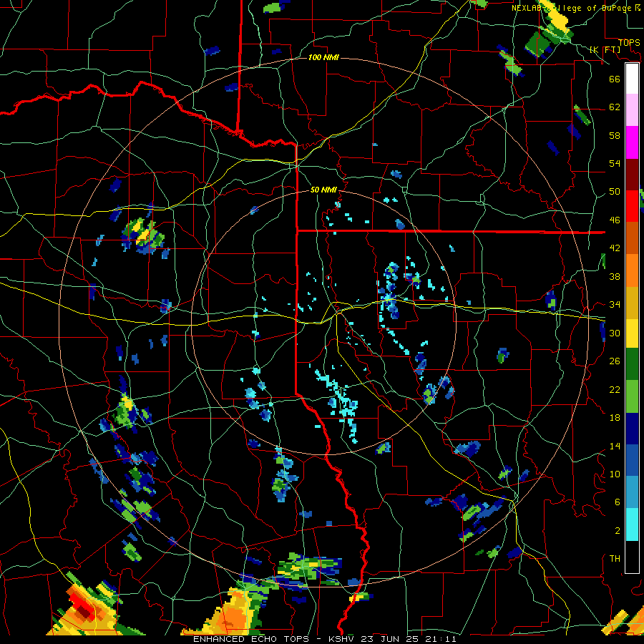Click legend value 46
Screen dimensions: 644x644
(x=615, y=220)
